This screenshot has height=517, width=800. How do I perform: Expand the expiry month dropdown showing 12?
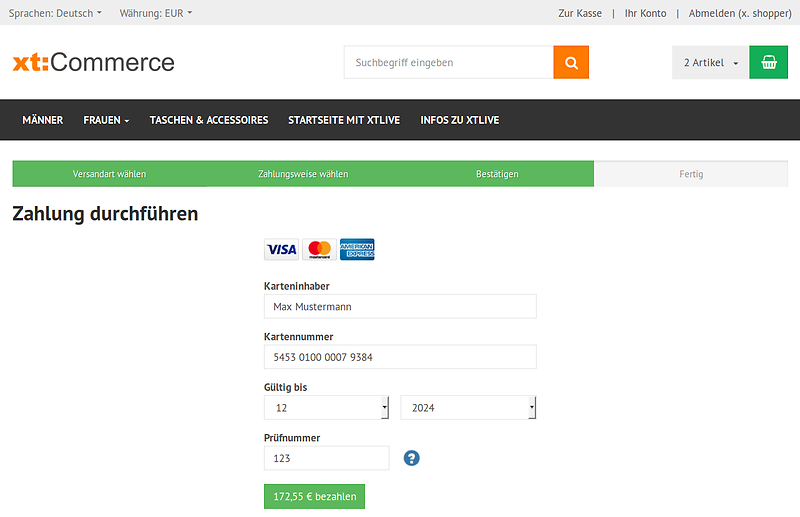[x=326, y=408]
